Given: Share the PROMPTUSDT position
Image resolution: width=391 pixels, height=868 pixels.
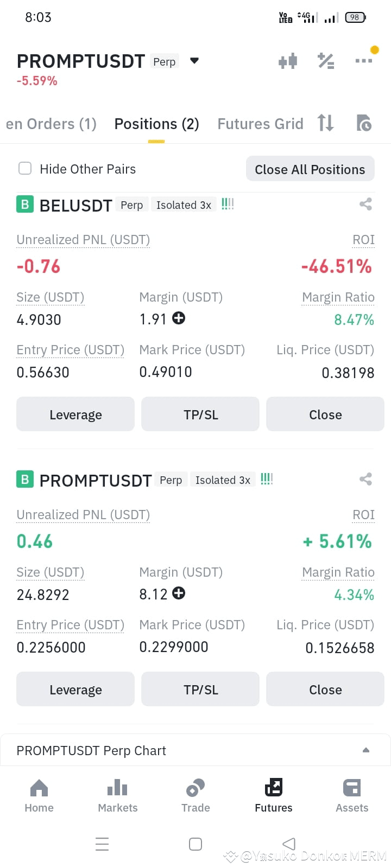Looking at the screenshot, I should (x=365, y=479).
